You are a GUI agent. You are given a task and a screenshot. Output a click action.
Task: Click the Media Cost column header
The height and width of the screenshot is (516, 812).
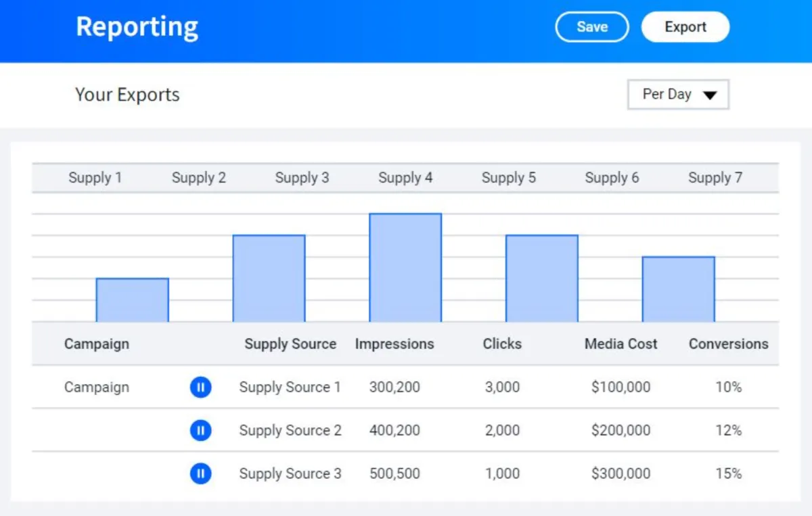click(x=621, y=344)
